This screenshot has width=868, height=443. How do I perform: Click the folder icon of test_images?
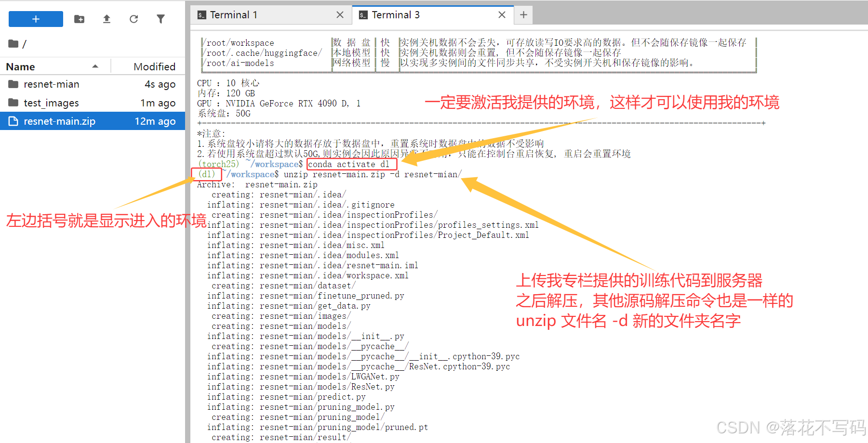click(13, 103)
